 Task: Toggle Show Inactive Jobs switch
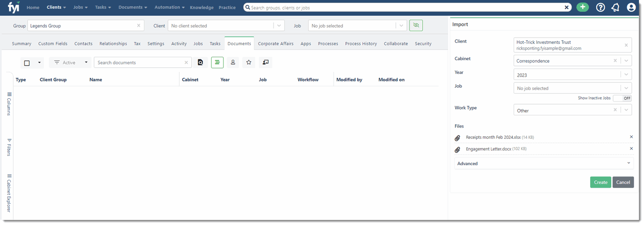(x=622, y=98)
